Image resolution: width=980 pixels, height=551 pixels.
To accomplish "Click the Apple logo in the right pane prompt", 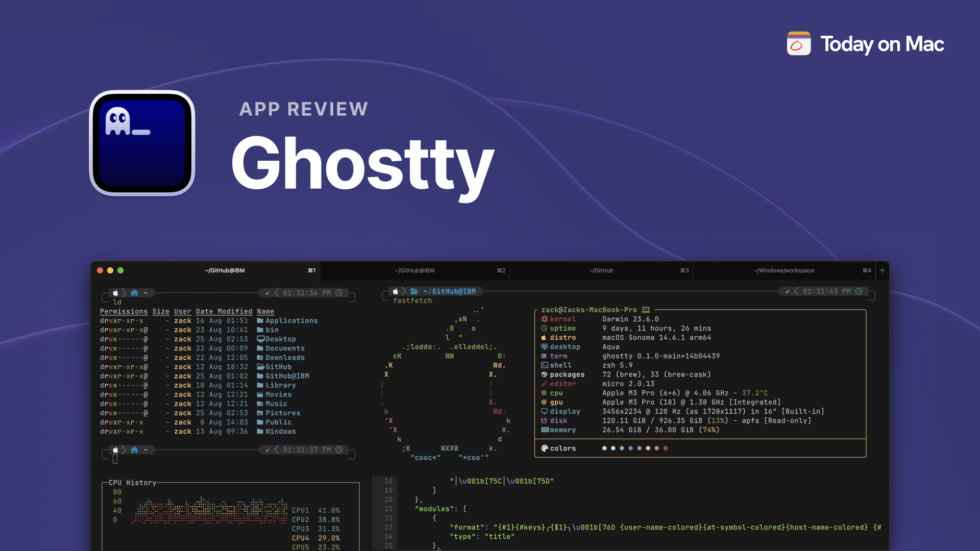I will [395, 291].
